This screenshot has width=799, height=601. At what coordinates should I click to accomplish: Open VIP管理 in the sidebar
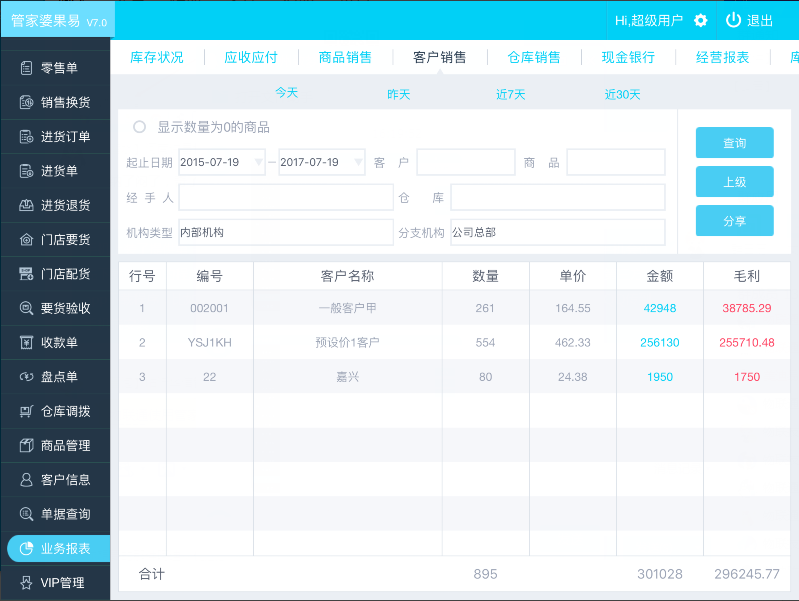coord(56,583)
